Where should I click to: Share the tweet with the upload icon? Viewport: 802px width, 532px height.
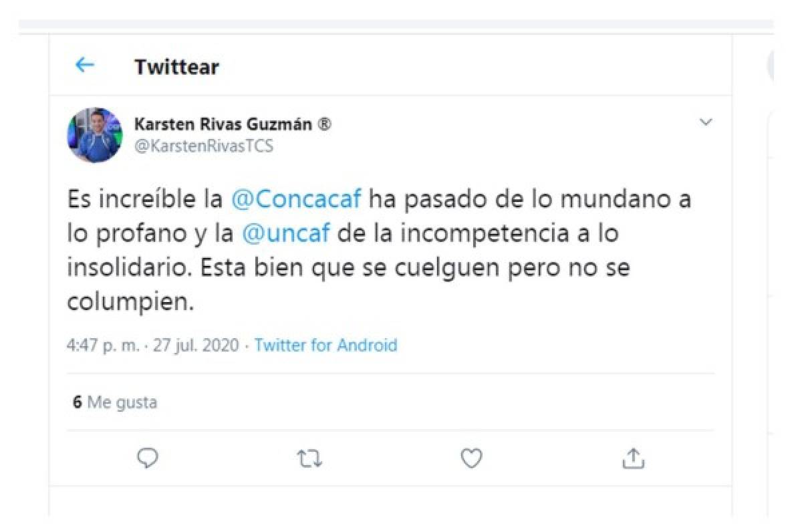pos(634,457)
